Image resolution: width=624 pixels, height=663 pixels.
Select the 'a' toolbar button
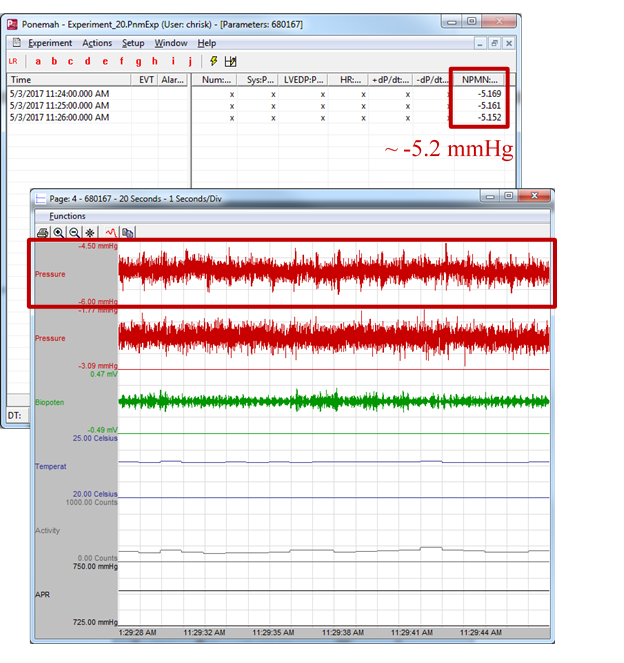pyautogui.click(x=39, y=61)
